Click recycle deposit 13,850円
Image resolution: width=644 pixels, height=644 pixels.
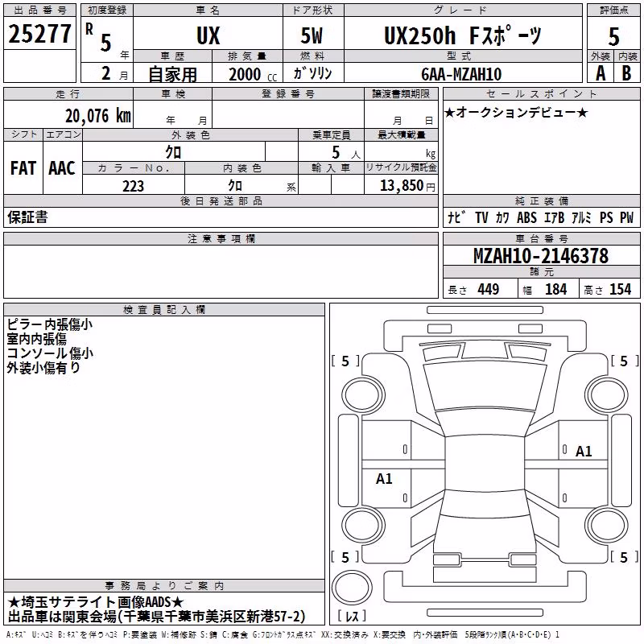(407, 186)
